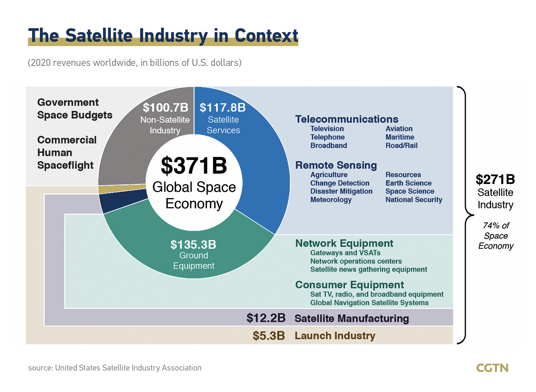Click the $371B Global Space Economy center
536x392 pixels.
coord(194,183)
